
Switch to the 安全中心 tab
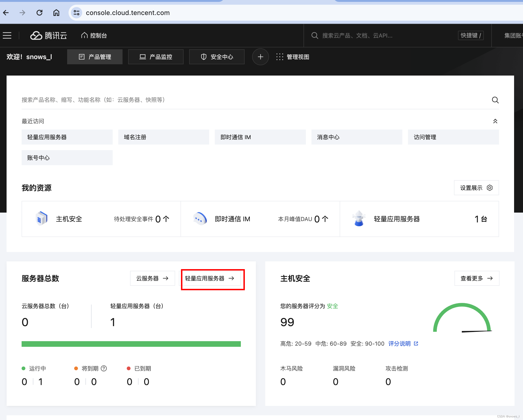coord(217,57)
